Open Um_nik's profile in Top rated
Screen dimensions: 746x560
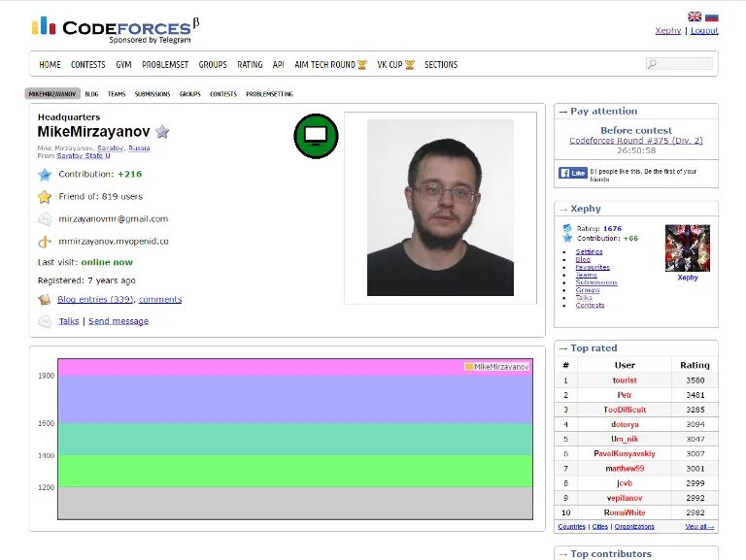pyautogui.click(x=625, y=440)
